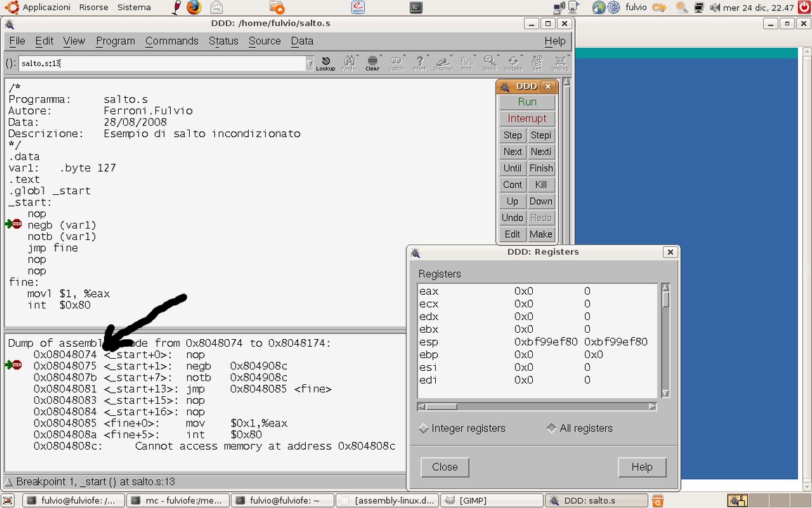
Task: Open the File menu in DDD
Action: click(x=17, y=41)
